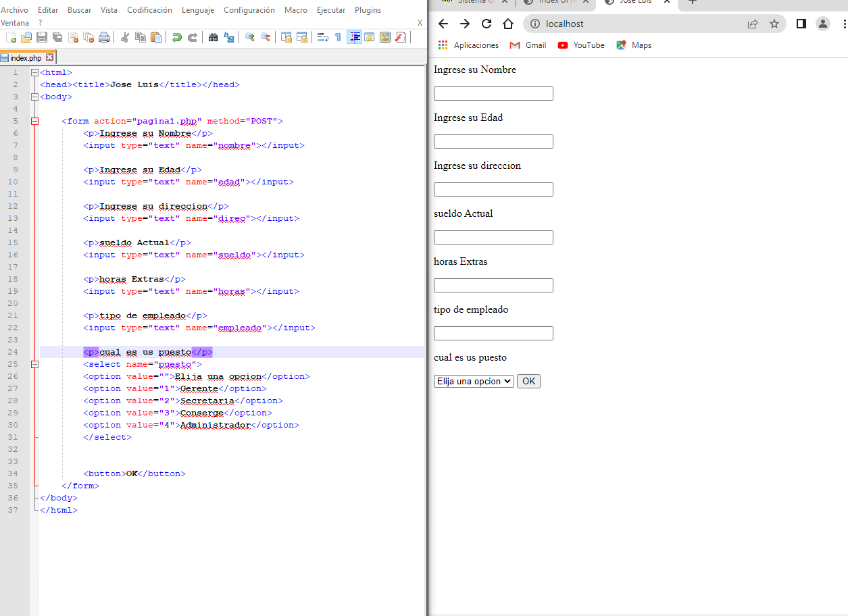Viewport: 848px width, 616px height.
Task: Click the Copy toolbar icon
Action: [141, 37]
